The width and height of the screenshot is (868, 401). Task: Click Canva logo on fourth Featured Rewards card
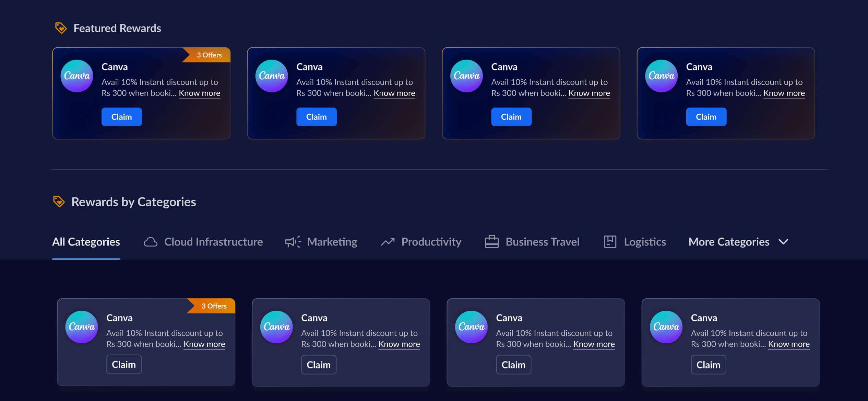[x=661, y=76]
